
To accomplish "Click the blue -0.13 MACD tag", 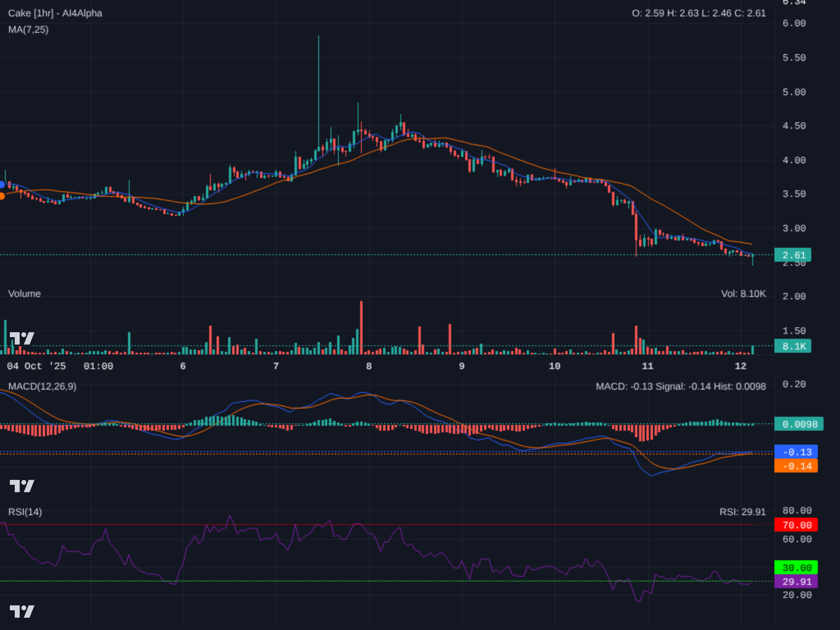I will point(796,452).
